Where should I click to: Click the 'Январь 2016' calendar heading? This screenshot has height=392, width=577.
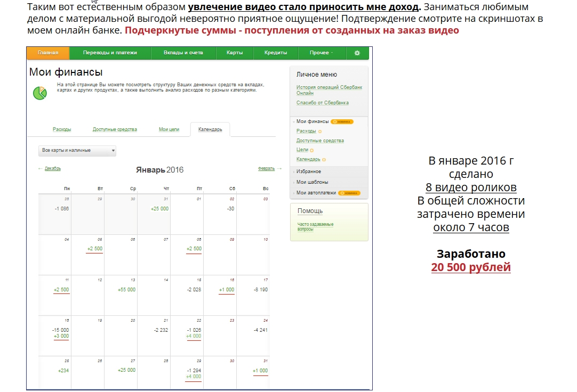coord(159,170)
